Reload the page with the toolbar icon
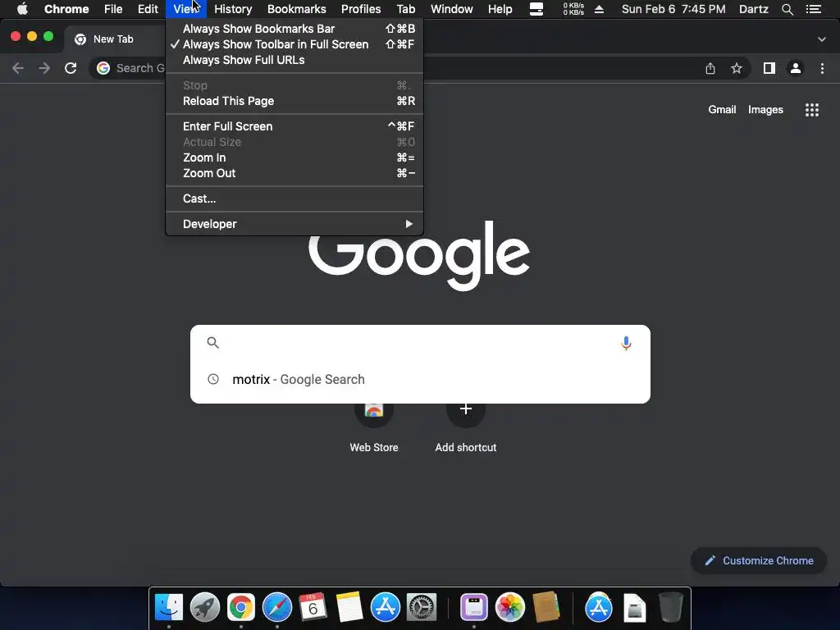840x630 pixels. (x=71, y=68)
